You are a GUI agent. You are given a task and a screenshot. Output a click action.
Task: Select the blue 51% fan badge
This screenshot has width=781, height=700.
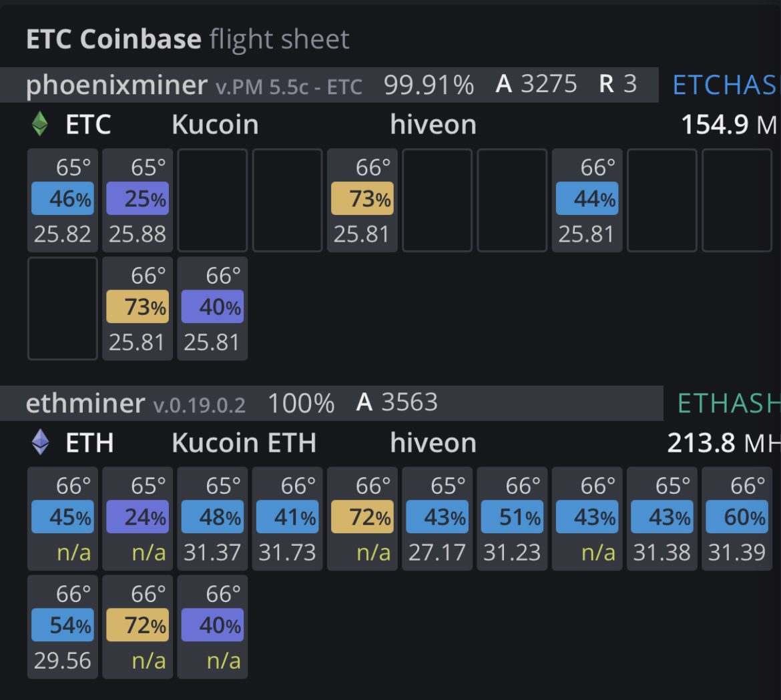[x=512, y=517]
